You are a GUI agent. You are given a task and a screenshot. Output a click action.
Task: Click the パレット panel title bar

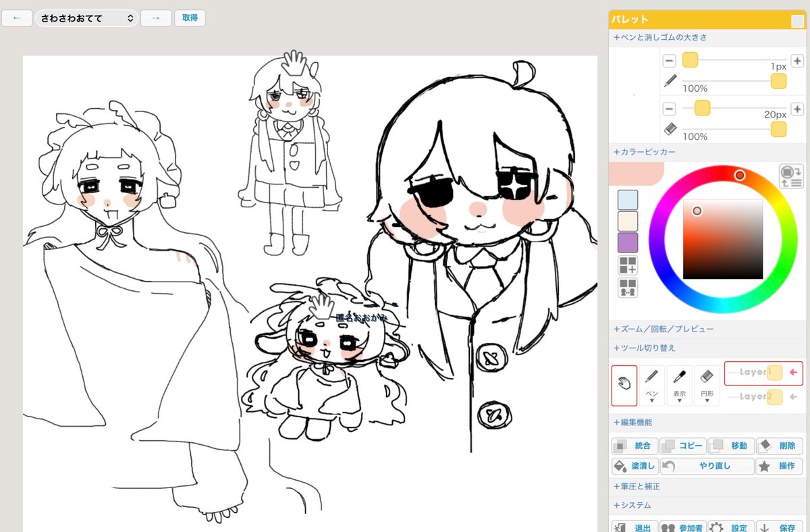(x=707, y=20)
